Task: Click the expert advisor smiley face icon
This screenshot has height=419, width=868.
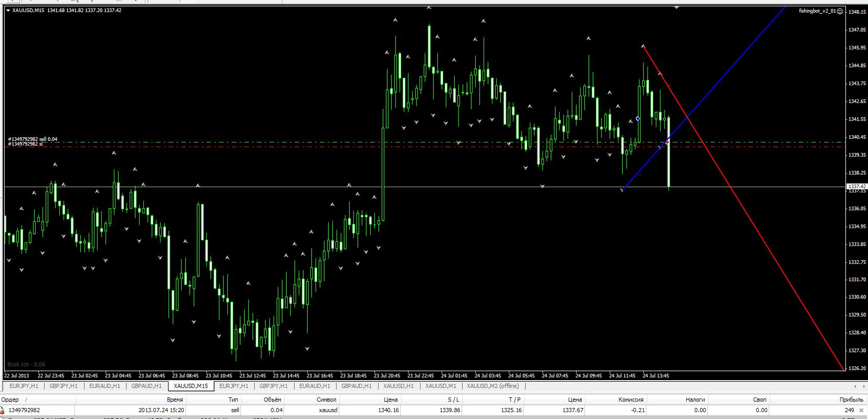Action: coord(840,11)
